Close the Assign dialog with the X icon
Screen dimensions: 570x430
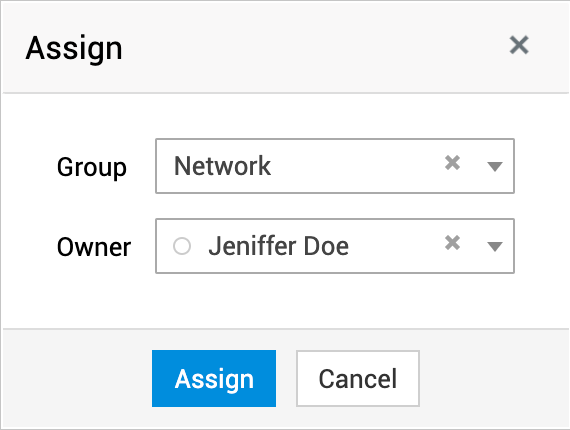pyautogui.click(x=519, y=45)
